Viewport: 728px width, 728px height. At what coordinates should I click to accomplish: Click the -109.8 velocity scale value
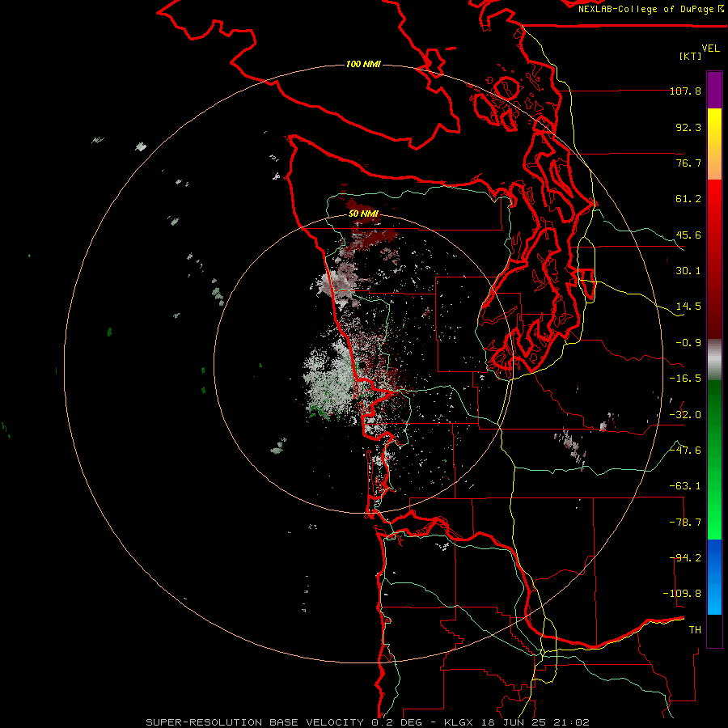(682, 594)
